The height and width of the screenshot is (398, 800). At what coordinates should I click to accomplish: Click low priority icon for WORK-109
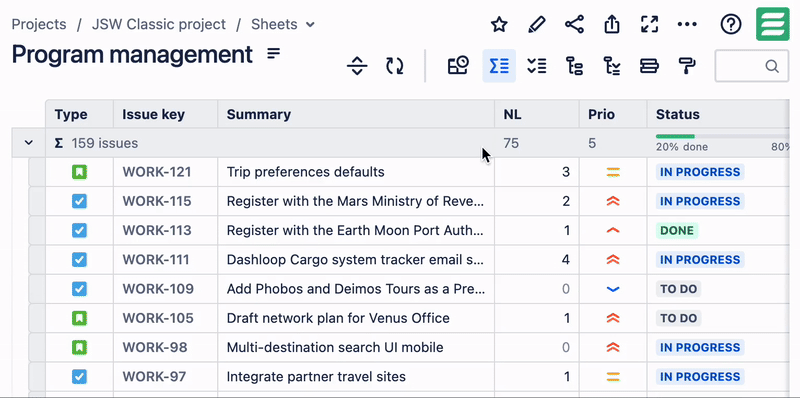coord(613,289)
